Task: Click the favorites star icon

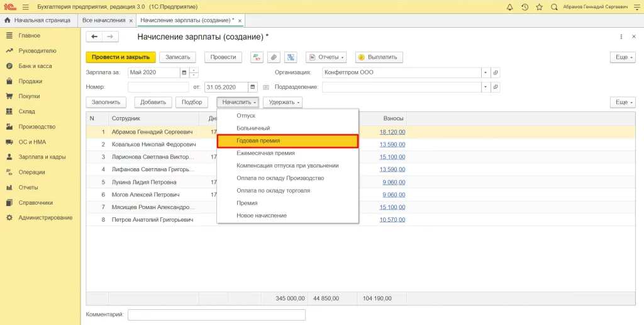Action: tap(539, 7)
